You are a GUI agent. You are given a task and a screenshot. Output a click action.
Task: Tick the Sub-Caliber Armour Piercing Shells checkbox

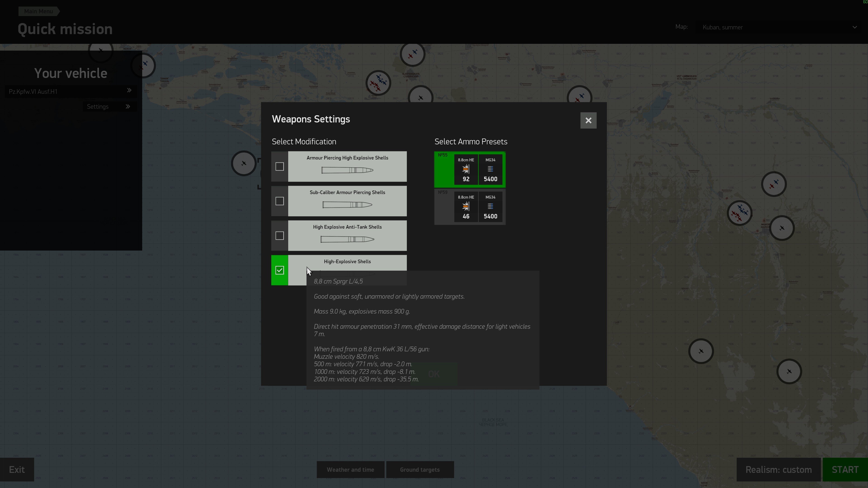pos(279,201)
